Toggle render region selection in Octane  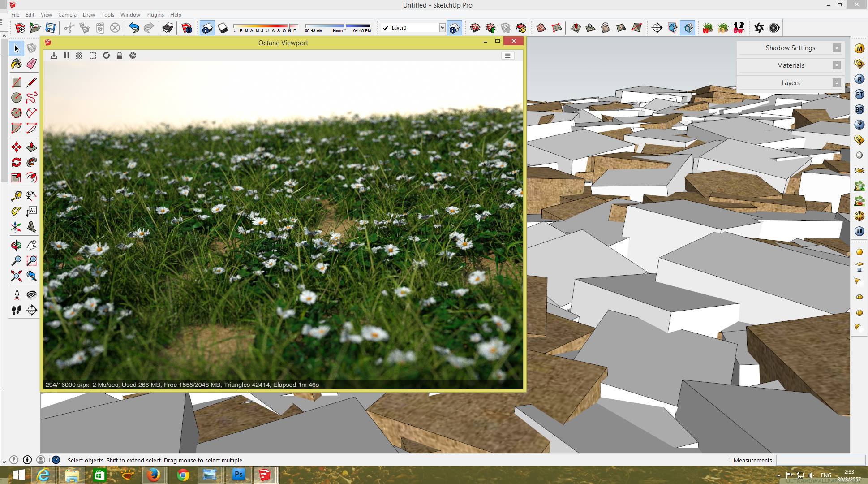tap(93, 56)
